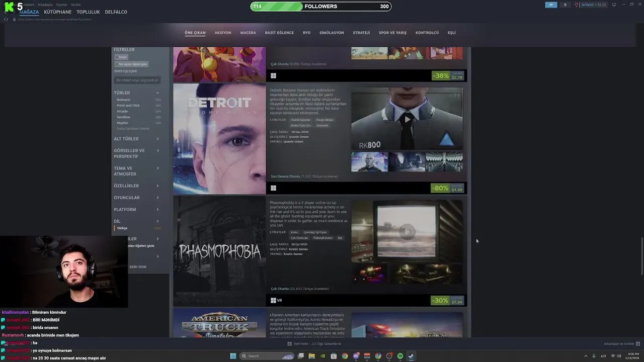The height and width of the screenshot is (362, 644).
Task: Go to the KÜTÜPHANE library tab
Action: tap(58, 12)
